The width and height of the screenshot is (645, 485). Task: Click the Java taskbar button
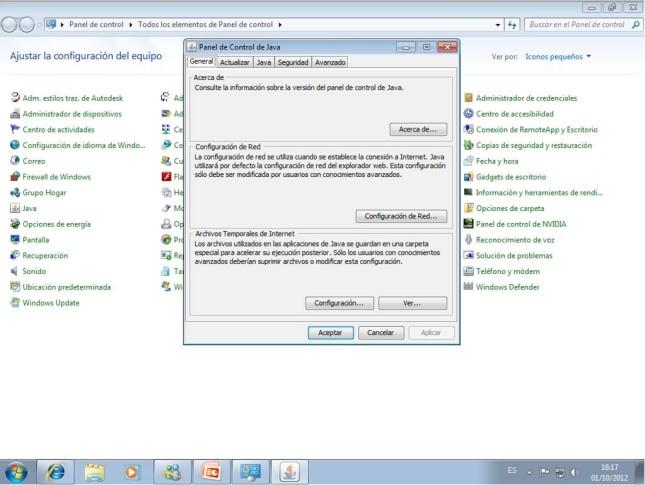290,472
